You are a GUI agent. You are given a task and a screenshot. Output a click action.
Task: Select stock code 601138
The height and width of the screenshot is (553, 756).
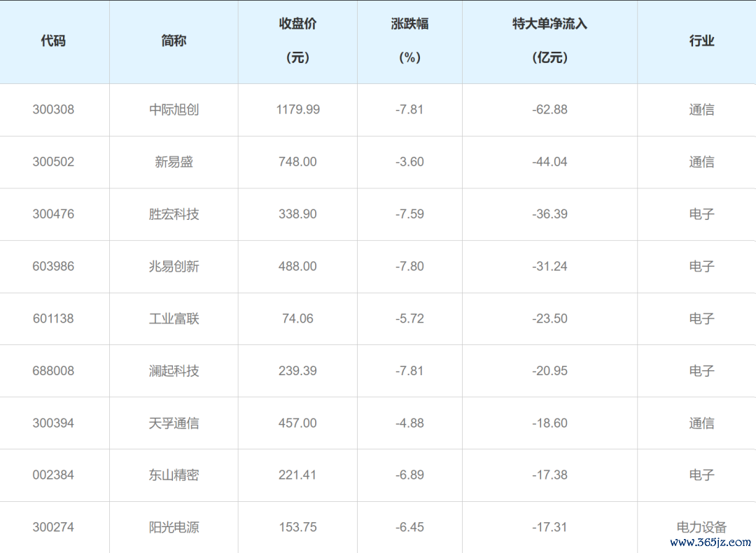tap(53, 318)
